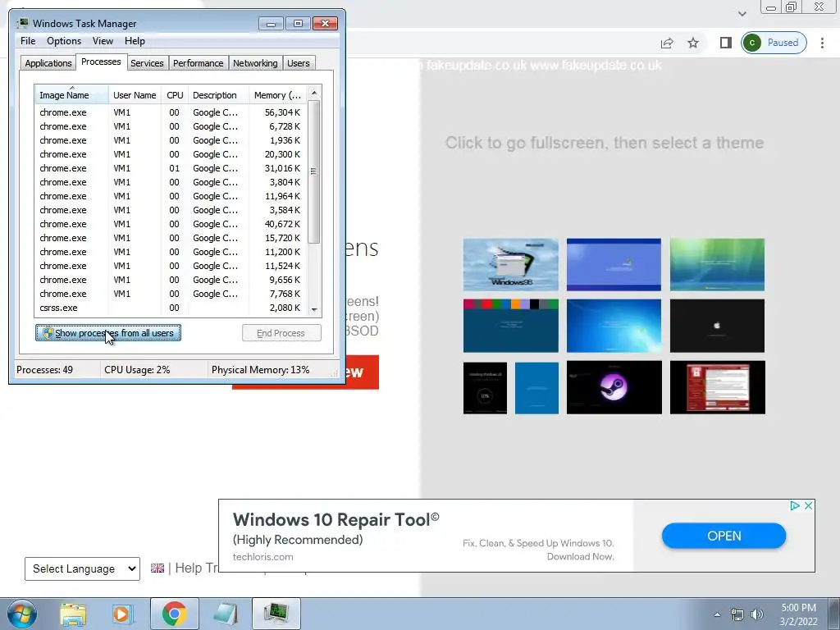Open Task Manager File menu

28,41
